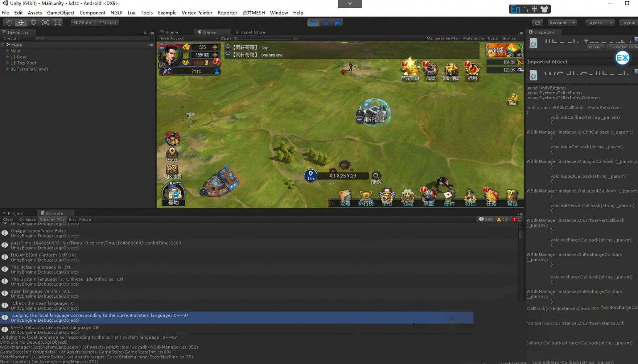Click the console Clear button

8,219
